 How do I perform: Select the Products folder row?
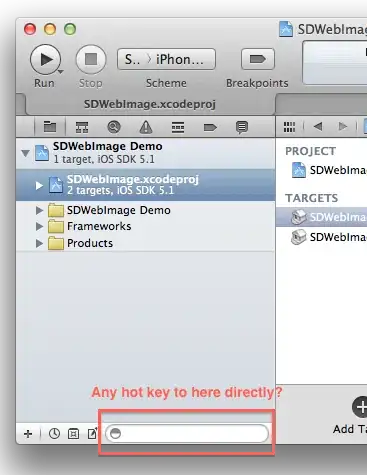click(x=146, y=243)
